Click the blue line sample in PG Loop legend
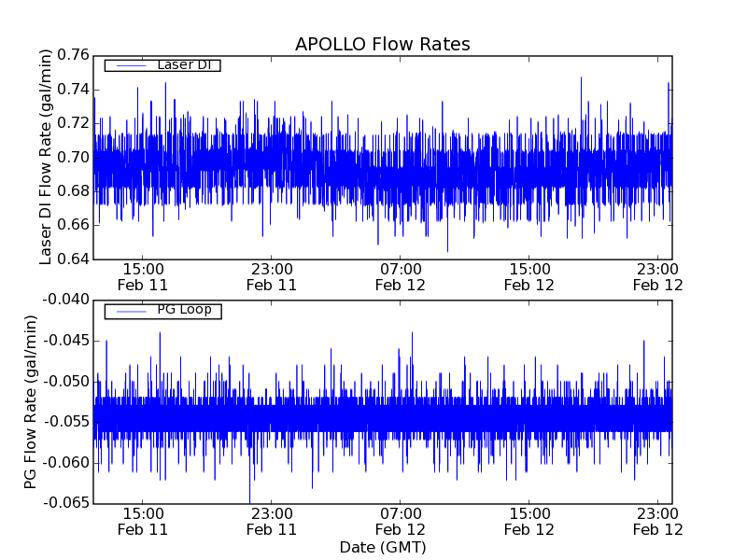Screen dimensions: 747x560 pyautogui.click(x=129, y=311)
